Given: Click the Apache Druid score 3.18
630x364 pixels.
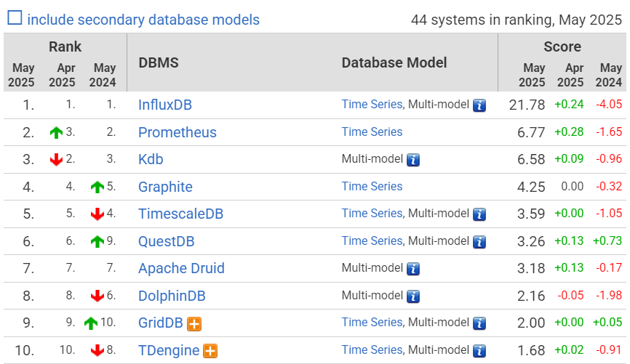Looking at the screenshot, I should click(531, 269).
